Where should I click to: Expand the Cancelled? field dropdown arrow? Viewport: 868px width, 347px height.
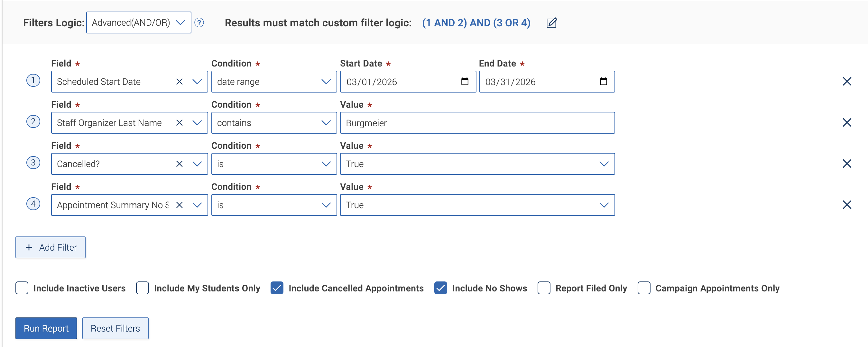coord(197,164)
